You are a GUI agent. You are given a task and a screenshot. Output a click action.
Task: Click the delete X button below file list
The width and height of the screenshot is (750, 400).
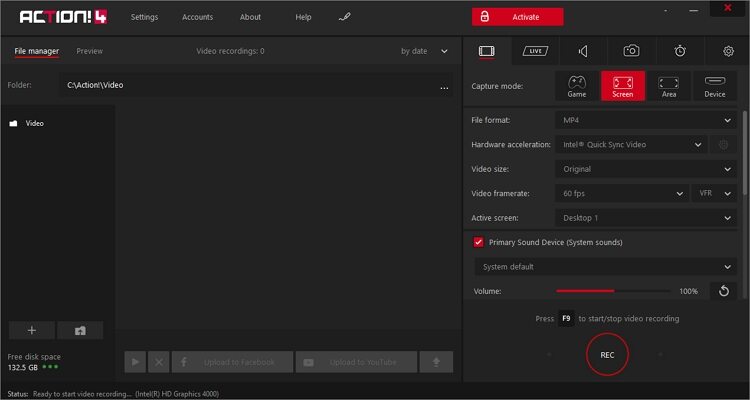(159, 362)
